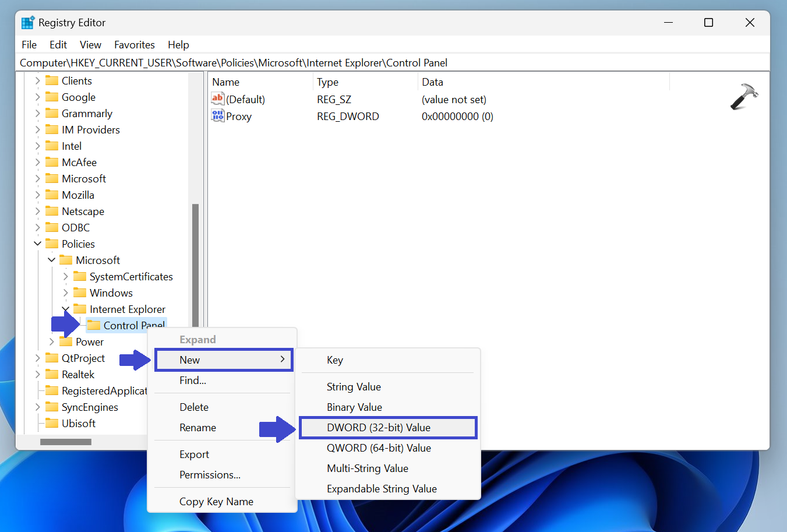This screenshot has height=532, width=787.
Task: Click the McAfee folder icon
Action: 52,162
